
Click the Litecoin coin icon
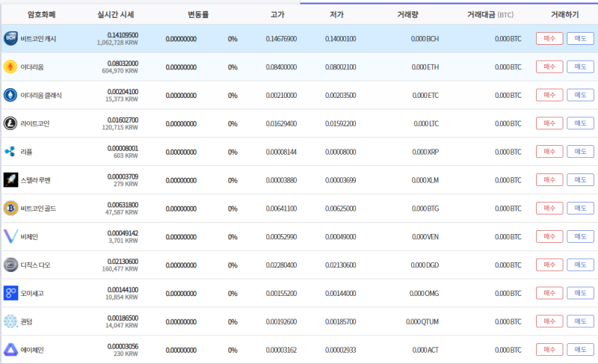point(10,123)
